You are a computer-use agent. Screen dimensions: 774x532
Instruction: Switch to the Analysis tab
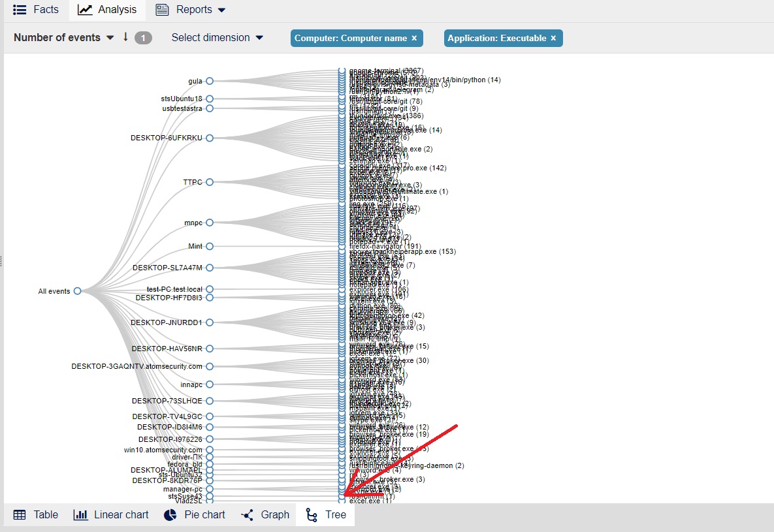(107, 10)
